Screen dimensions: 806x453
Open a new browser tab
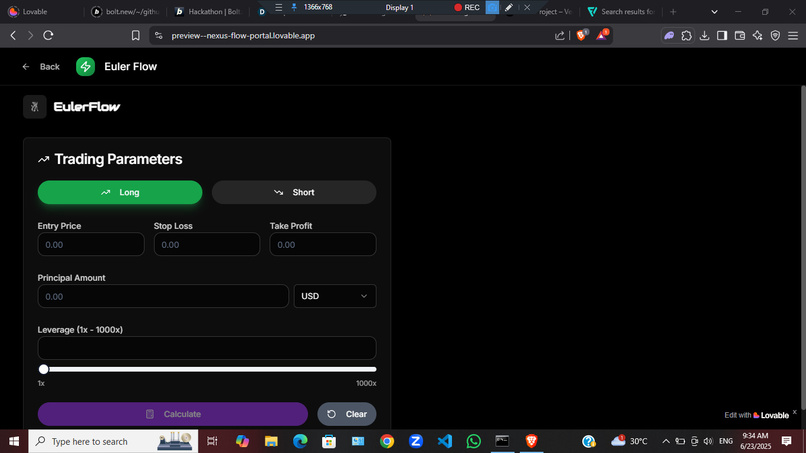[x=673, y=11]
